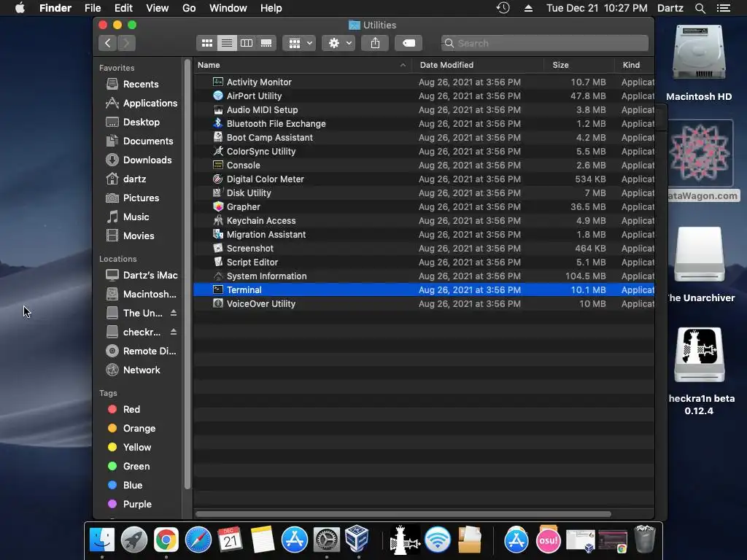
Task: Select AirPort Utility in the list
Action: click(424, 96)
